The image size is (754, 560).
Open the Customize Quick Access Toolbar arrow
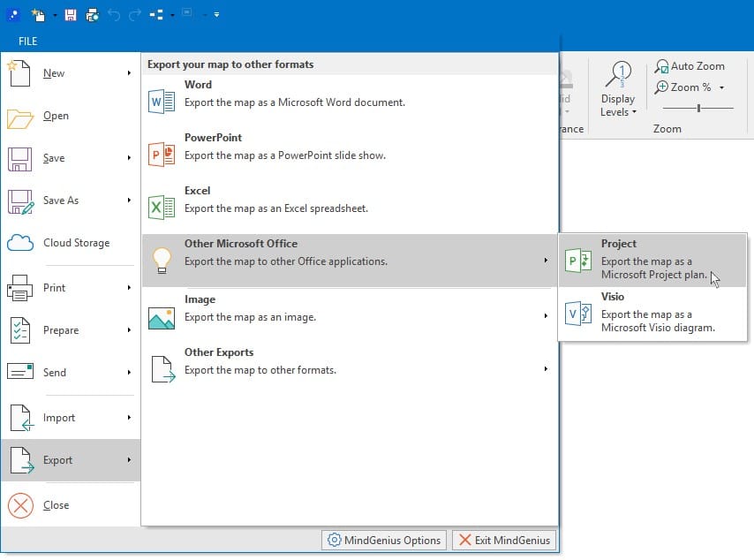tap(217, 15)
